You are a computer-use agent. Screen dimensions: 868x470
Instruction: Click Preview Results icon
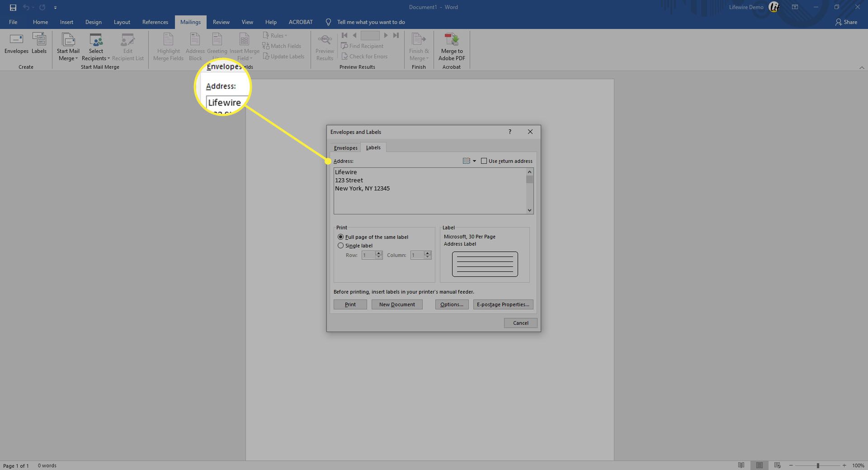coord(325,47)
